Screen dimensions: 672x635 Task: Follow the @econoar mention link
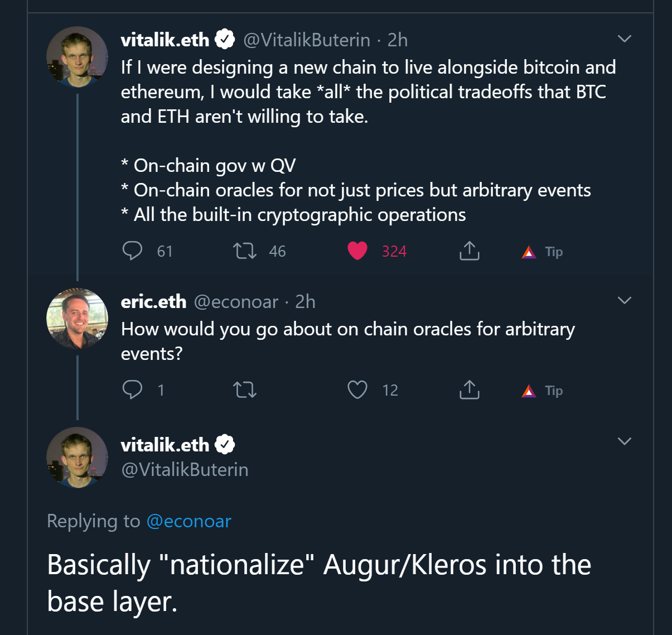point(188,521)
